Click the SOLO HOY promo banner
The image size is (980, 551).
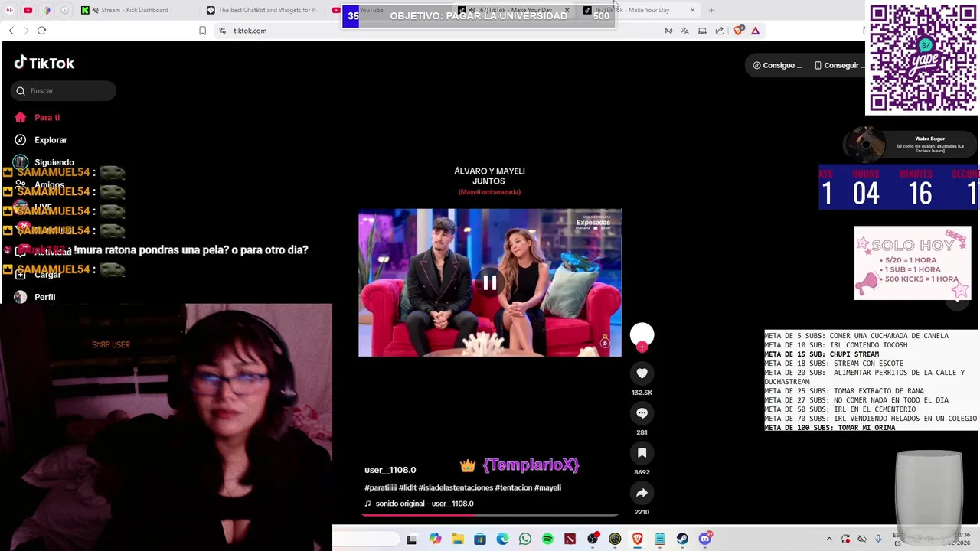[x=913, y=263]
